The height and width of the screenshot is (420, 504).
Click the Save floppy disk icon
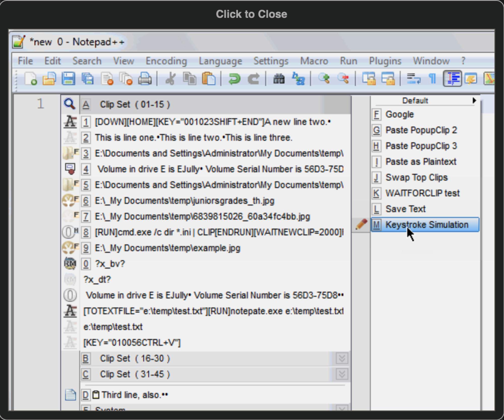click(x=68, y=78)
